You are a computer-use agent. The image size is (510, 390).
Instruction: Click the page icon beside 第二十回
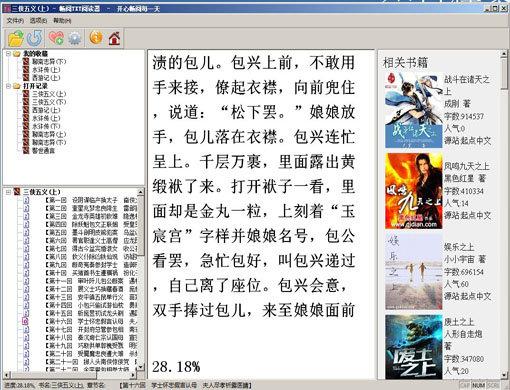coord(26,354)
